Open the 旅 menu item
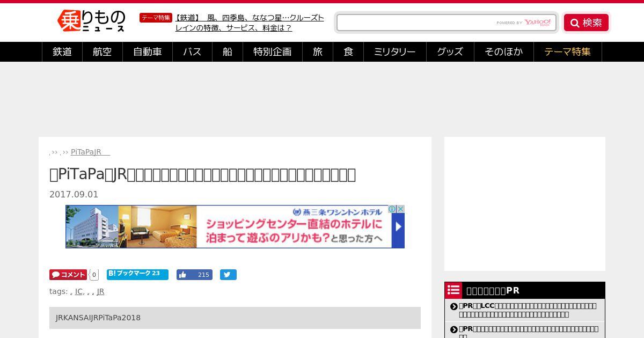The height and width of the screenshot is (338, 644). (x=318, y=52)
